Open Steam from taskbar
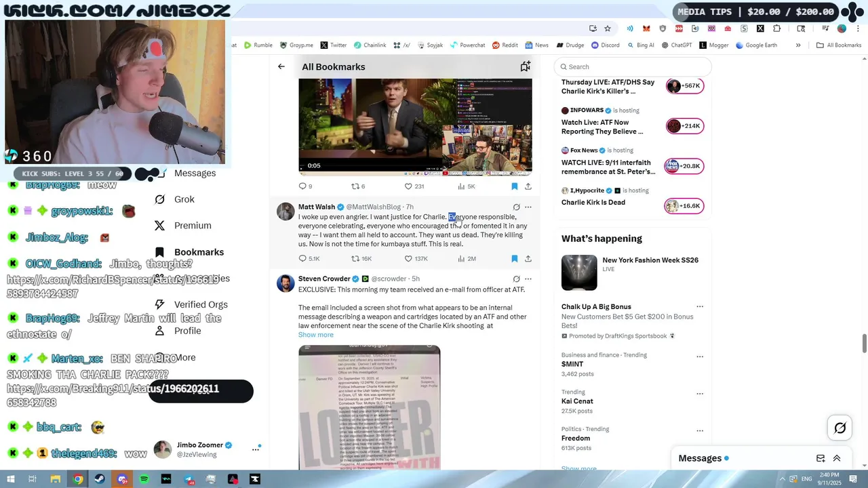The width and height of the screenshot is (868, 488). 100,479
